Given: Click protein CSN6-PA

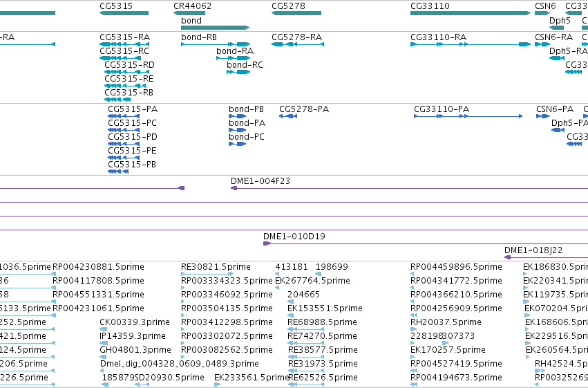Looking at the screenshot, I should point(542,116).
